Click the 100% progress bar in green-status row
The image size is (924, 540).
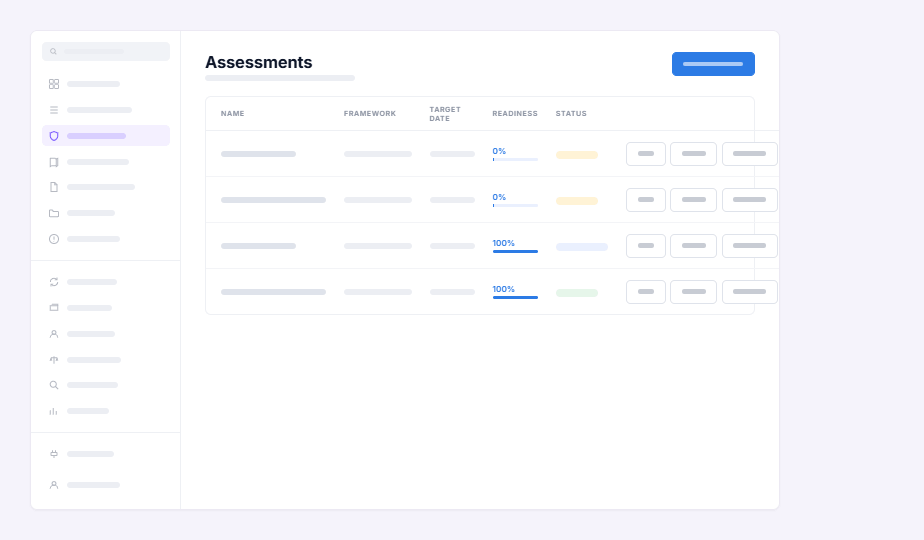coord(515,298)
